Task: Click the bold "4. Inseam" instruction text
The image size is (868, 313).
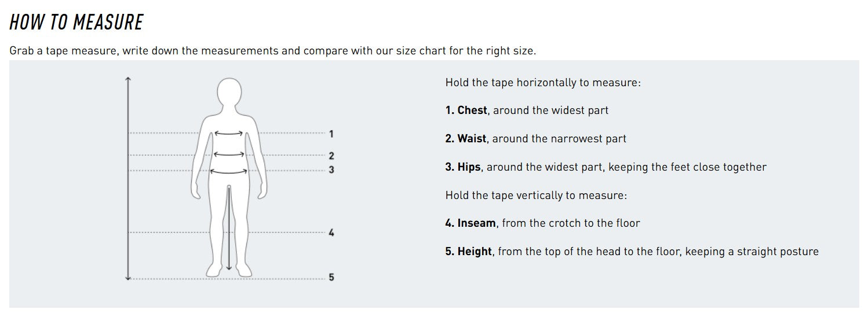Action: click(x=471, y=223)
